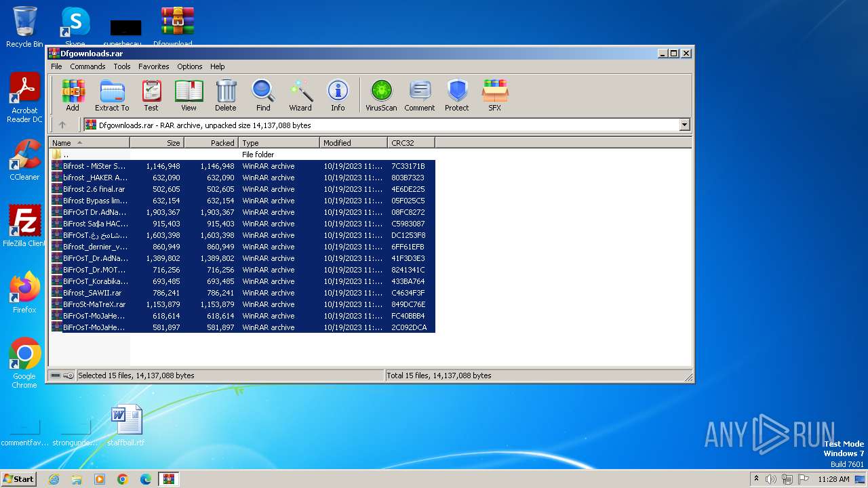Open the Favorites menu

[154, 66]
